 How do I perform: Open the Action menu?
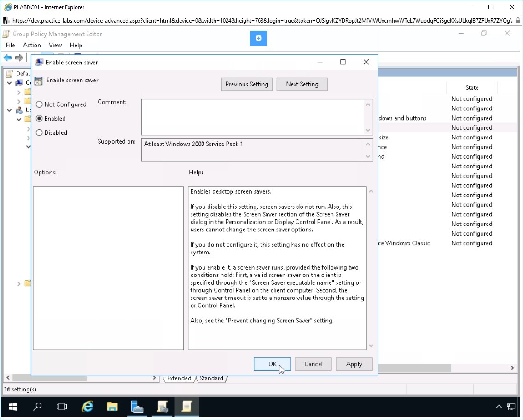(32, 46)
